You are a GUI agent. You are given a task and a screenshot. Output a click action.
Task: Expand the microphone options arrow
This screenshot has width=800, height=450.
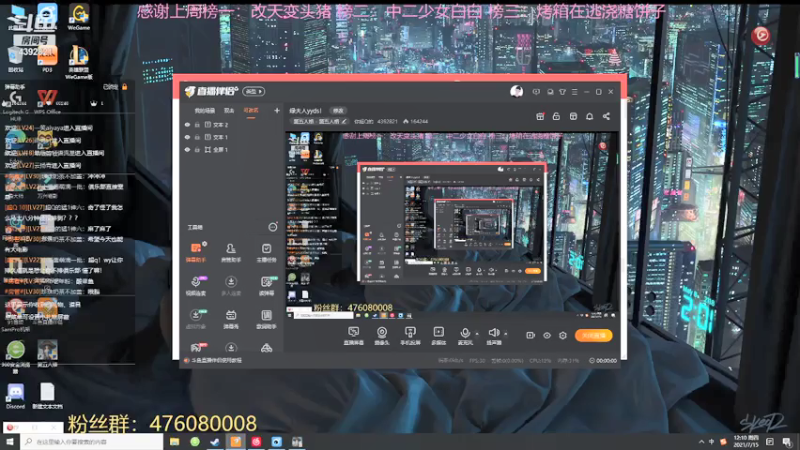click(477, 334)
